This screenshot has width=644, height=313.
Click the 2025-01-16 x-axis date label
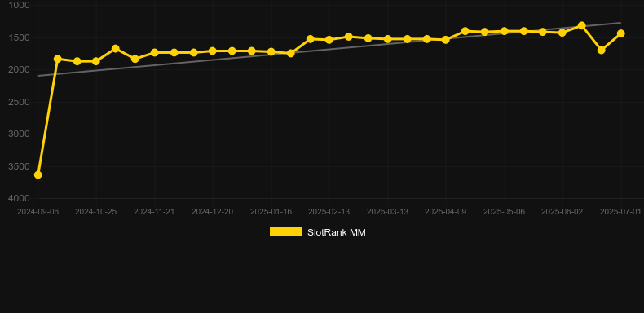[271, 212]
